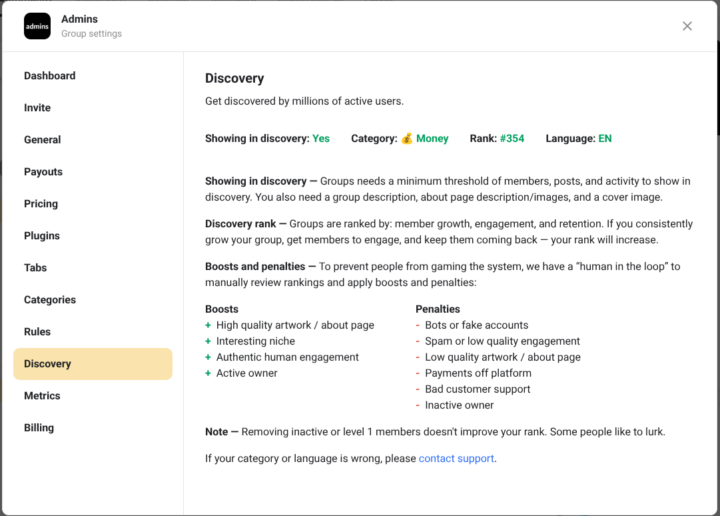Follow the contact support link
The width and height of the screenshot is (720, 516).
pos(456,459)
